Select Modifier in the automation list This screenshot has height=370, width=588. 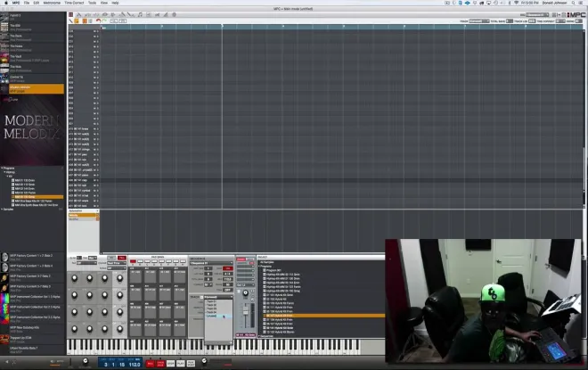(83, 218)
